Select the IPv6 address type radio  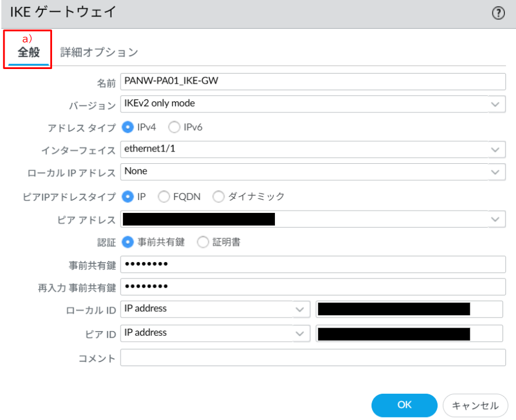pos(174,127)
